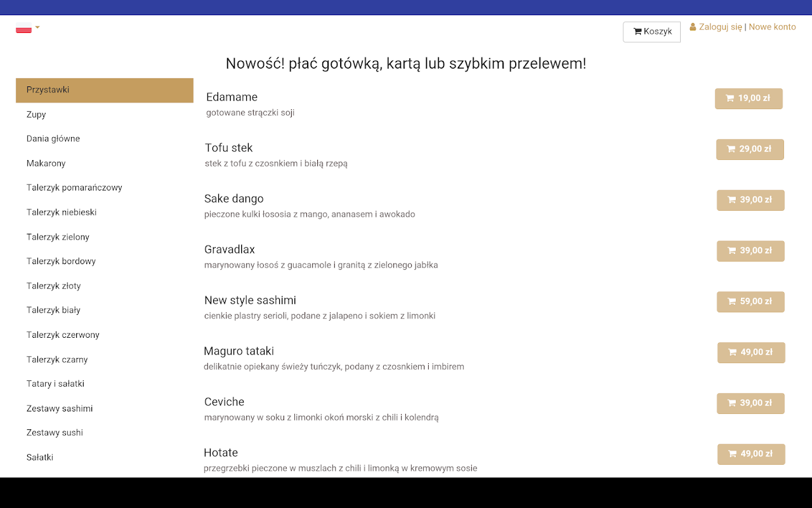
Task: Click the New style sashimi title
Action: coord(250,300)
